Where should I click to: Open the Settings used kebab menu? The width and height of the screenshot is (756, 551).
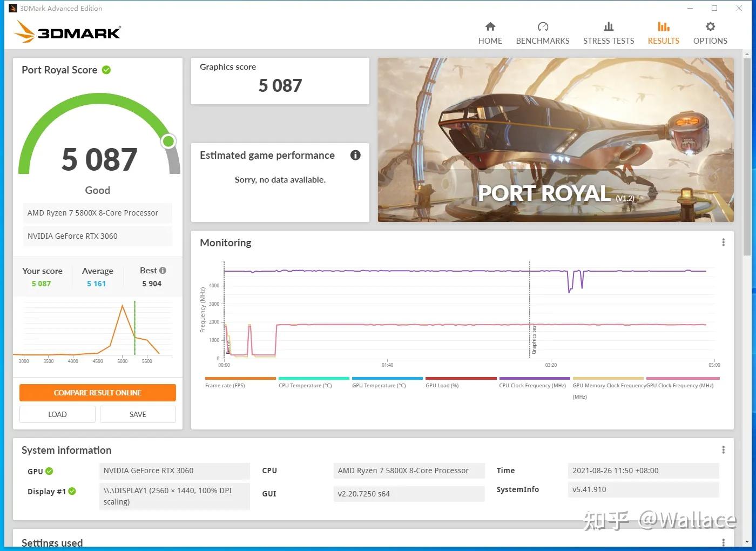point(723,542)
